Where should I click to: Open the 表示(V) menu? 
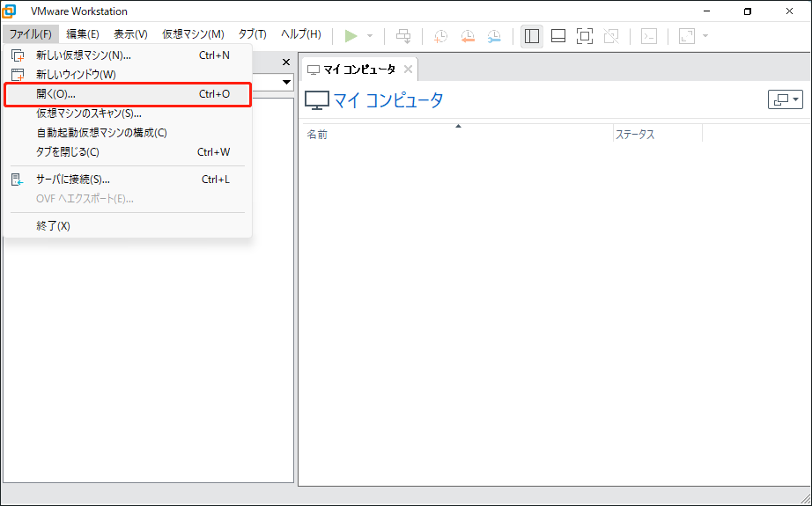(130, 34)
